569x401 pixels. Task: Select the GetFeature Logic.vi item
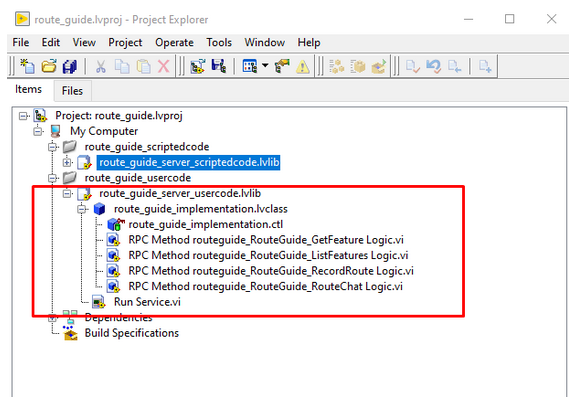[x=266, y=240]
